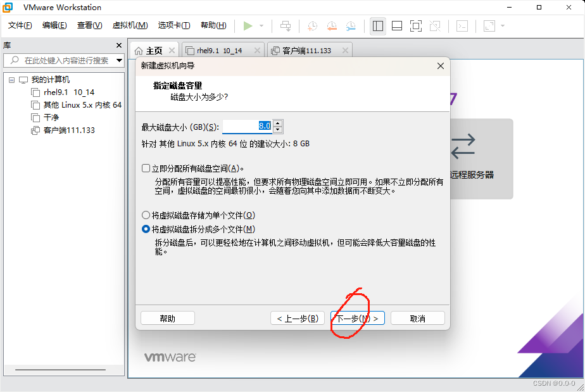Viewport: 585px width, 392px height.
Task: Enable 立即分配所有磁盘空间 checkbox
Action: tap(146, 168)
